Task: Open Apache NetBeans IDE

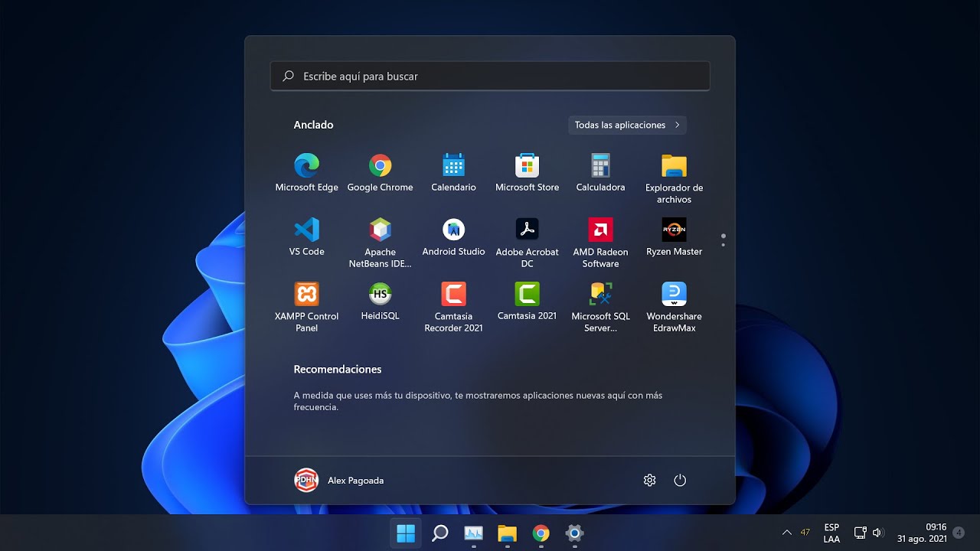Action: point(380,243)
